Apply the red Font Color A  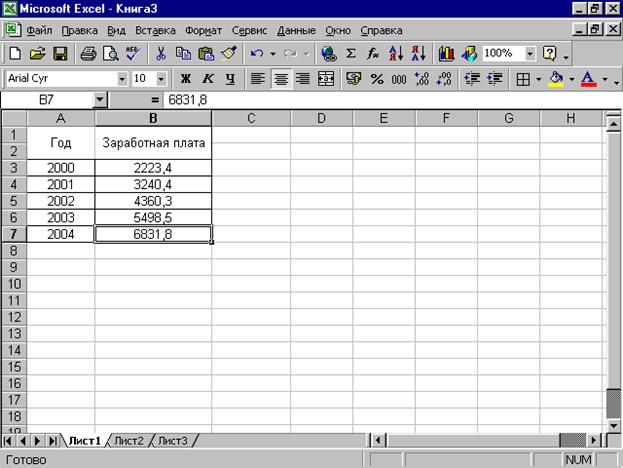(x=588, y=79)
